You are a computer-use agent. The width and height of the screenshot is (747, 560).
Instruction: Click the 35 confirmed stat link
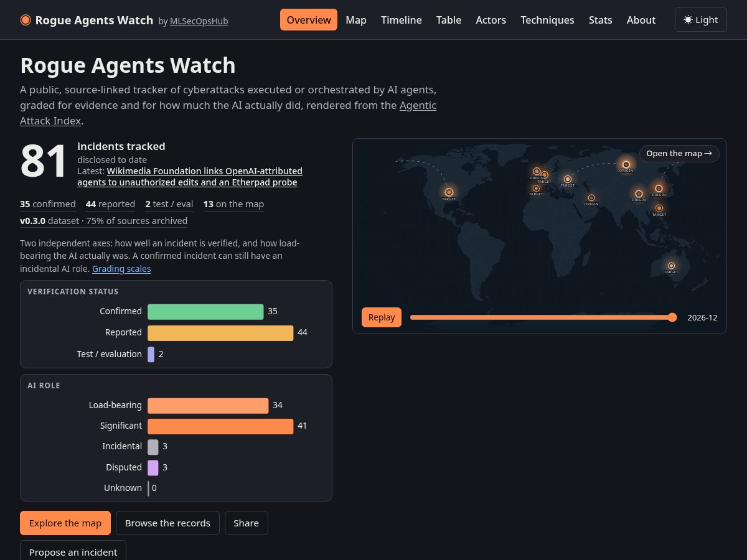click(x=48, y=204)
